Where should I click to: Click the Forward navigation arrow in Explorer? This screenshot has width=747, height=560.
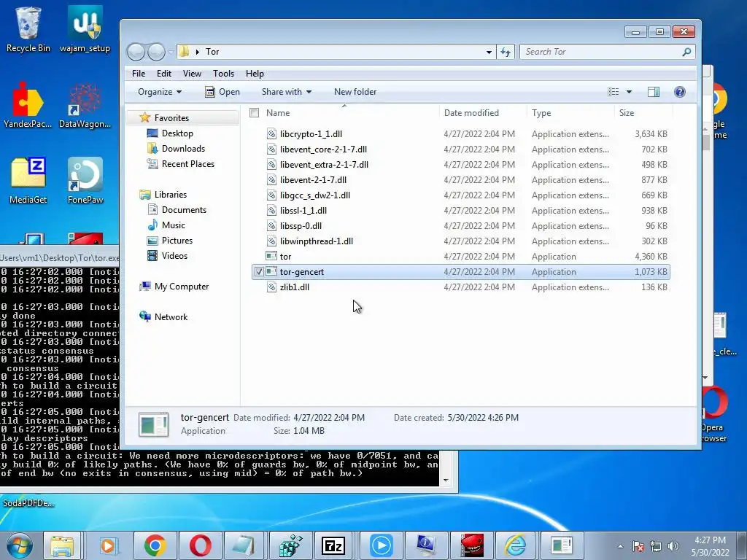[156, 52]
